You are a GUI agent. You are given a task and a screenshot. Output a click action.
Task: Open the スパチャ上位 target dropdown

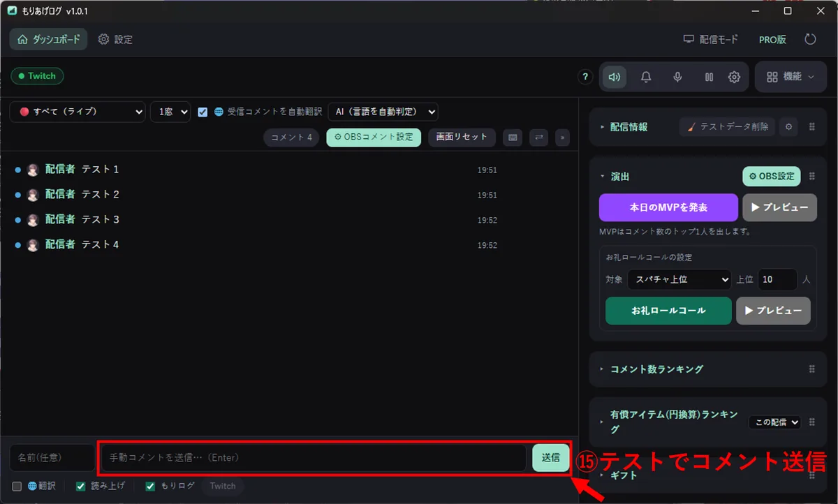coord(679,279)
